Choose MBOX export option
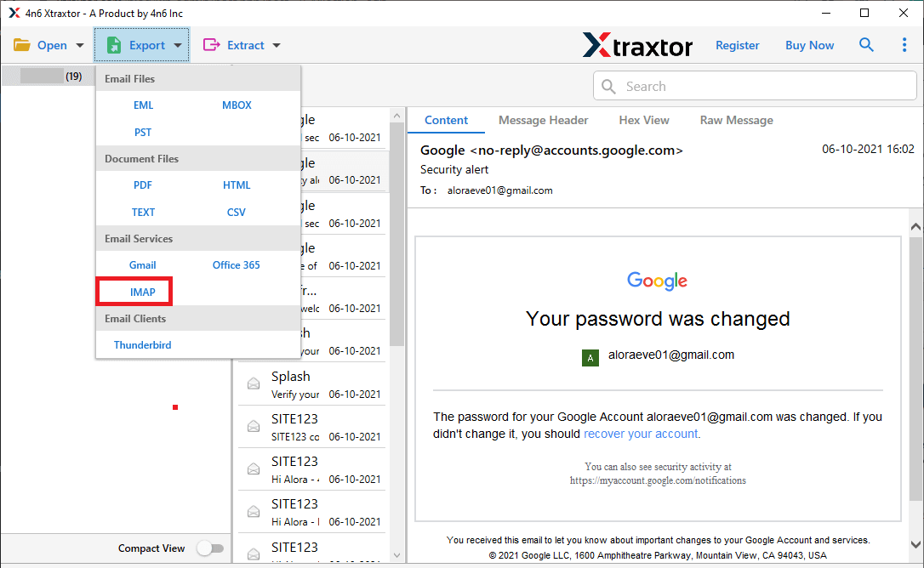The height and width of the screenshot is (568, 924). (237, 105)
